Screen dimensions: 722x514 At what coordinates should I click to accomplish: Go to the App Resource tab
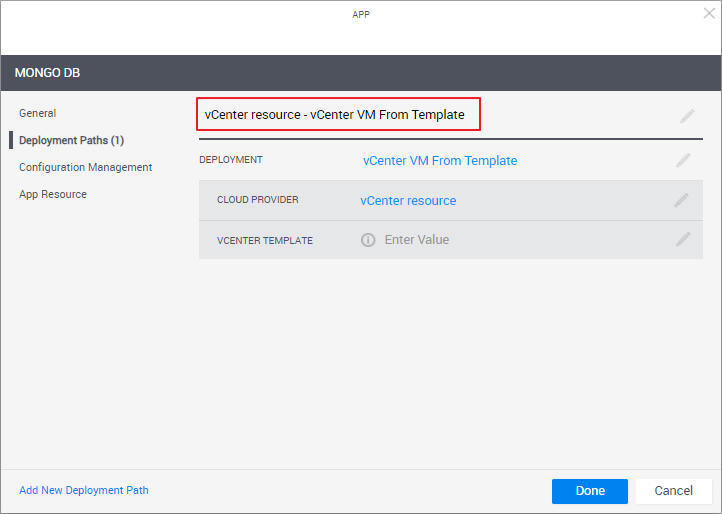[53, 194]
